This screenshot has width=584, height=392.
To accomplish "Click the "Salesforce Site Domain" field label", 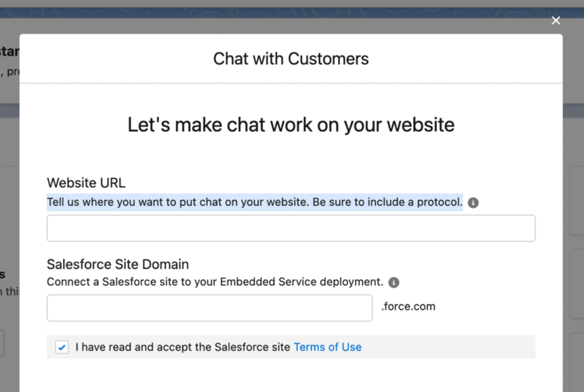I will click(x=117, y=264).
